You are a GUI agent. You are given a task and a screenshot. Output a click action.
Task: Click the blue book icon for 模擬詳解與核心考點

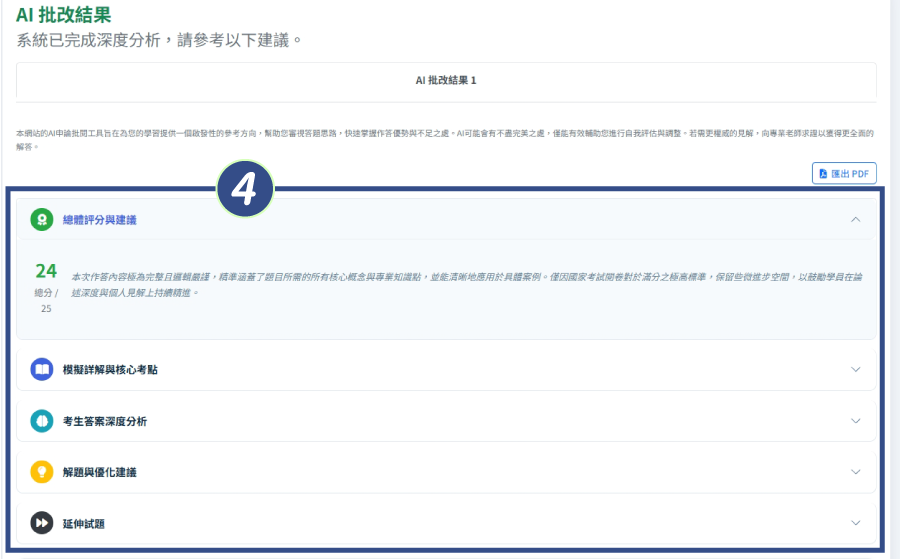point(42,369)
